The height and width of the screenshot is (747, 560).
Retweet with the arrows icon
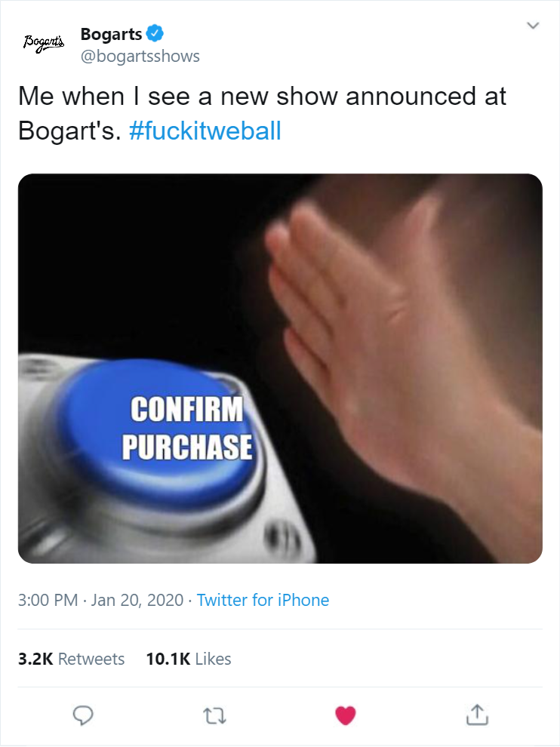pyautogui.click(x=214, y=714)
